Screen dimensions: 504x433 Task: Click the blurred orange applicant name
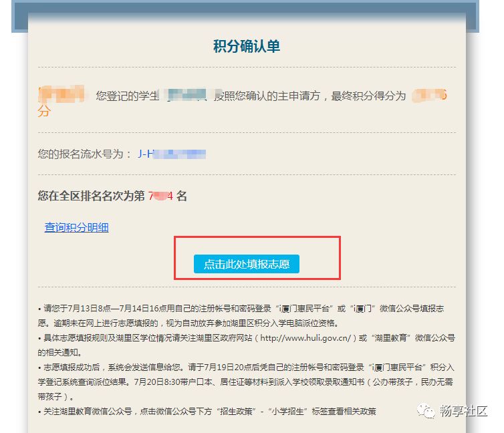61,94
